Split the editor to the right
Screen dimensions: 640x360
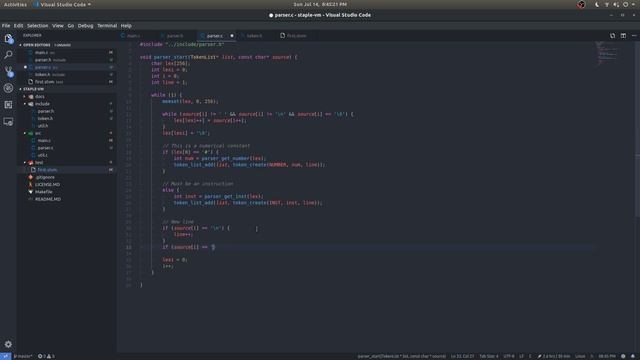point(623,36)
